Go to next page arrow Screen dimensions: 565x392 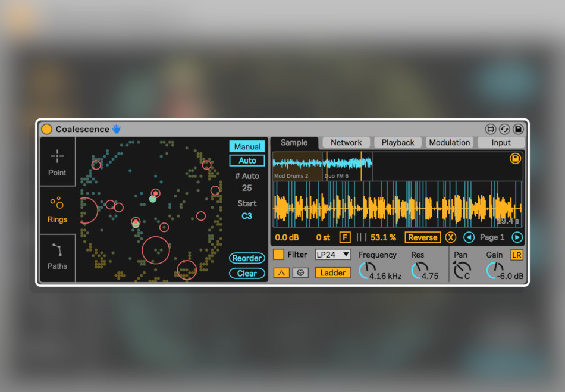coord(517,237)
